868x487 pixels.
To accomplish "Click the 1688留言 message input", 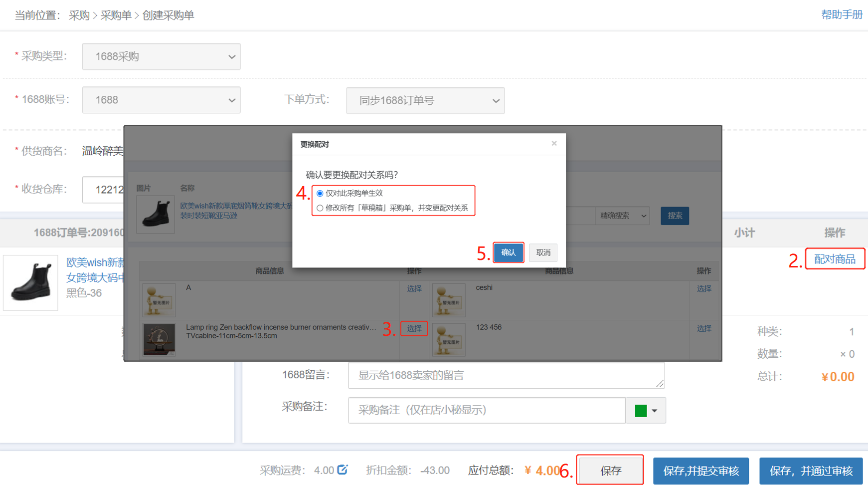I will pos(506,375).
